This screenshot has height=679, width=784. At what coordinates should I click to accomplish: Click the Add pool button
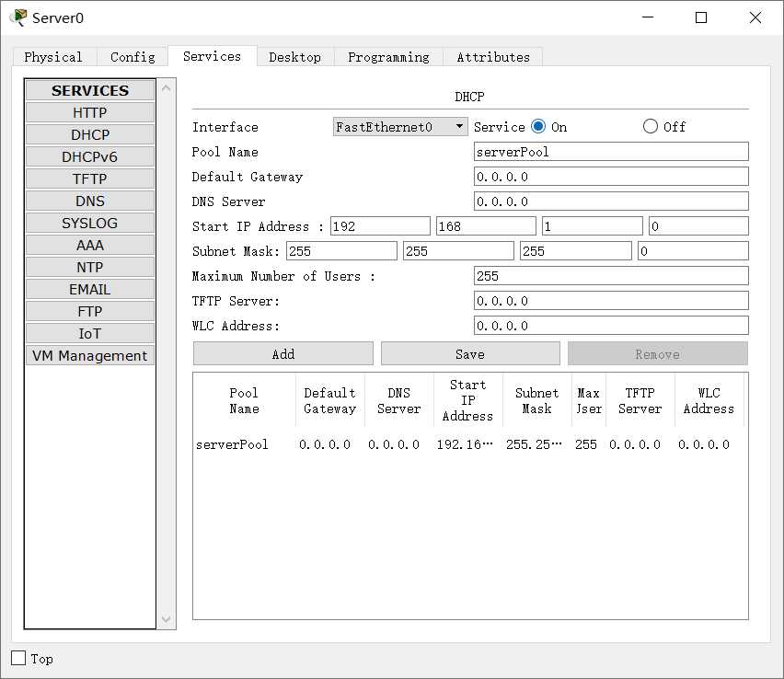(283, 354)
